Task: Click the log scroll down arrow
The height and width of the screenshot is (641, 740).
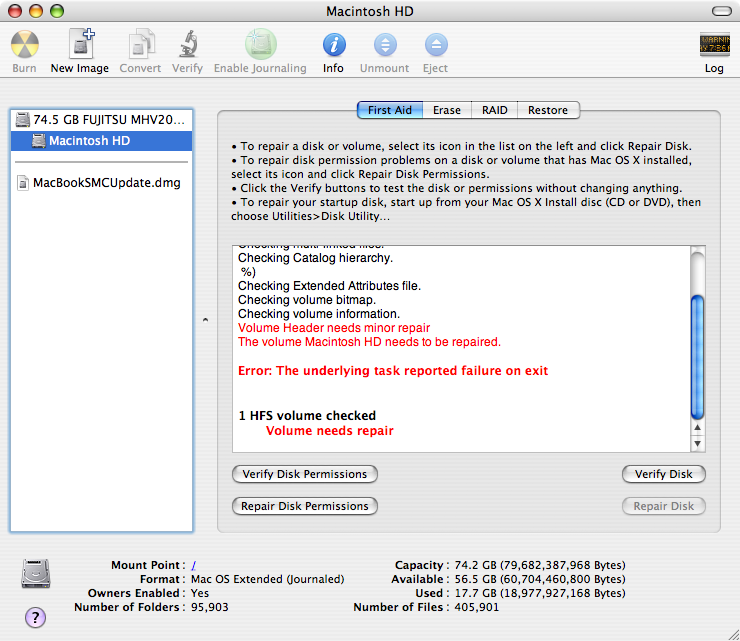Action: pos(698,444)
